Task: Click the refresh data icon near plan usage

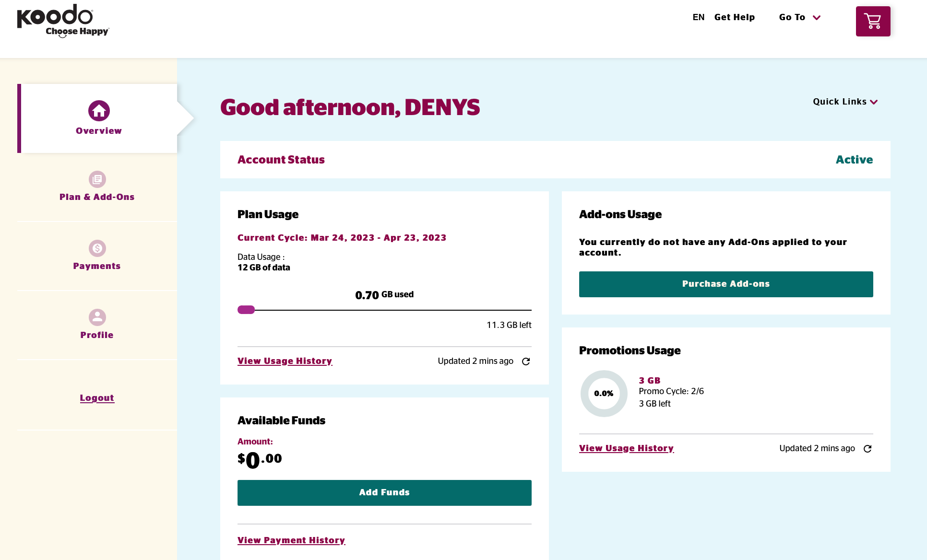Action: 526,362
